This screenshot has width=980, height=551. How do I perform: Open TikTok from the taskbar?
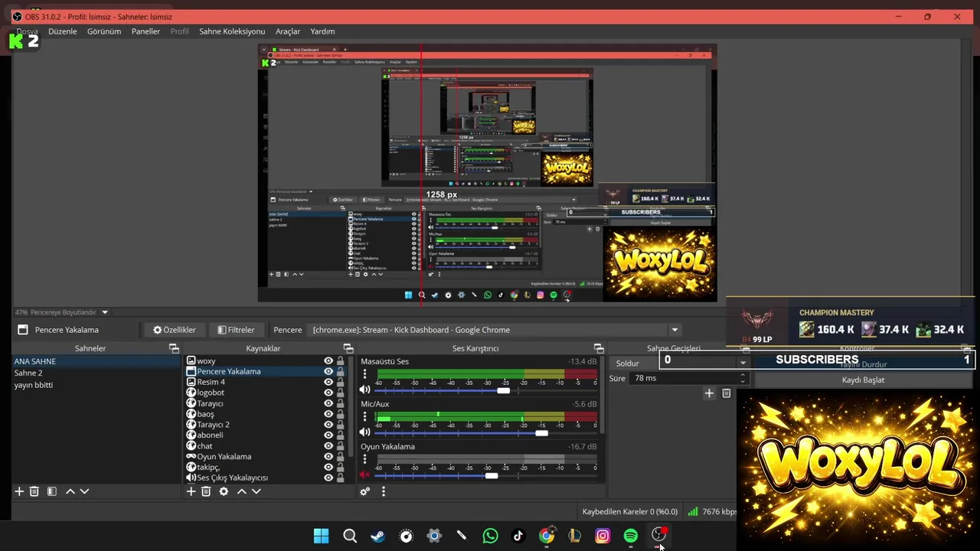pyautogui.click(x=518, y=536)
